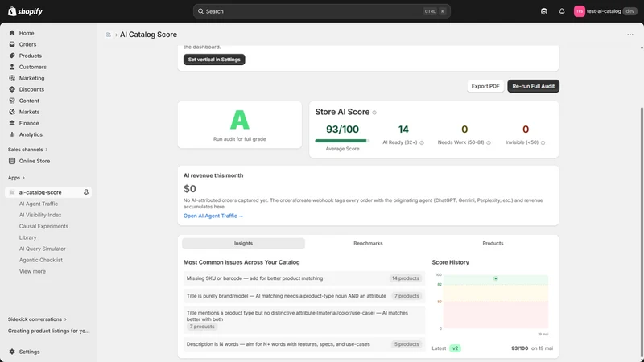Pin the ai-catalog-score app

click(x=86, y=192)
